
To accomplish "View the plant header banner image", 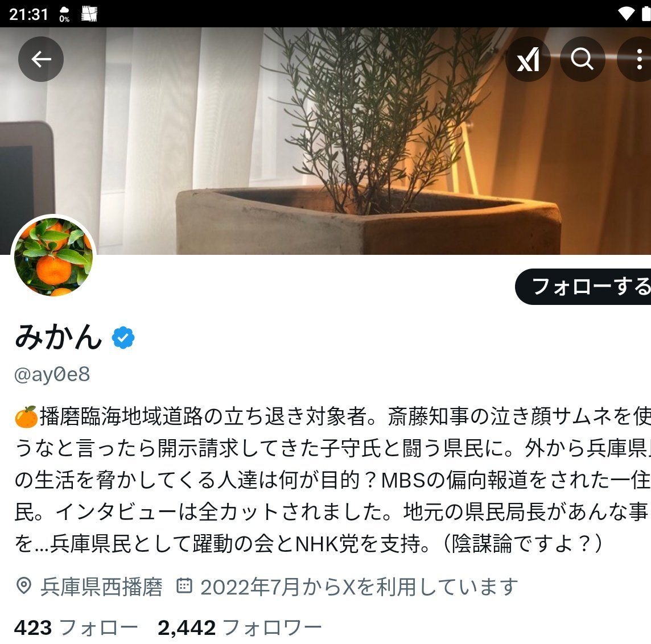I will (x=325, y=141).
